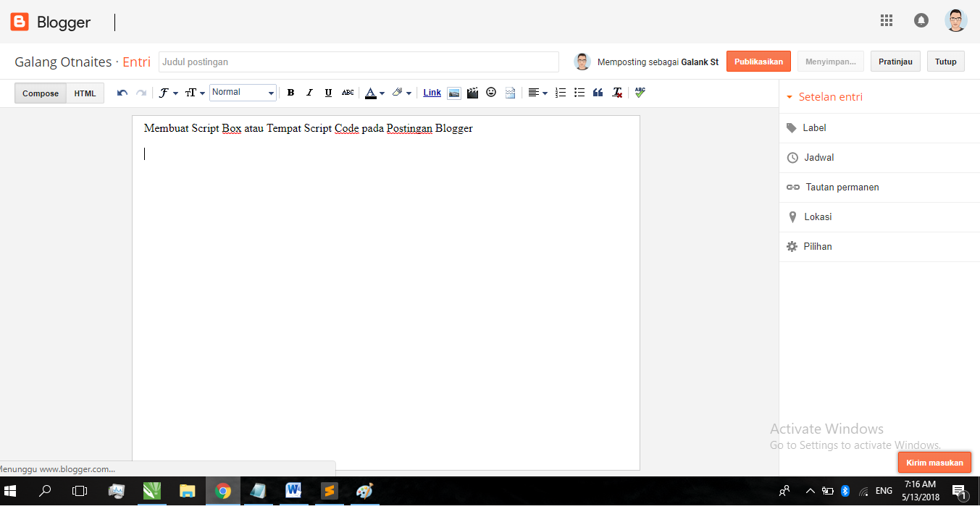Image resolution: width=980 pixels, height=509 pixels.
Task: Open the Normal paragraph format dropdown
Action: [x=243, y=93]
